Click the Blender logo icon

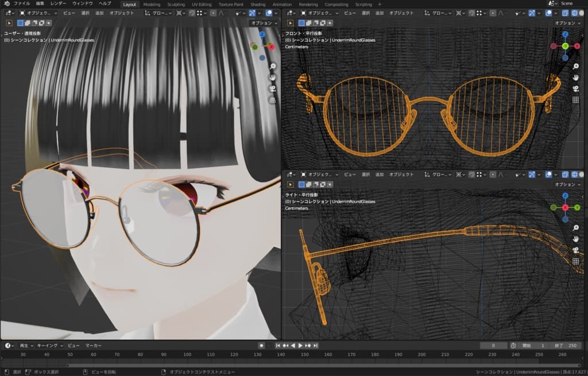coord(6,3)
